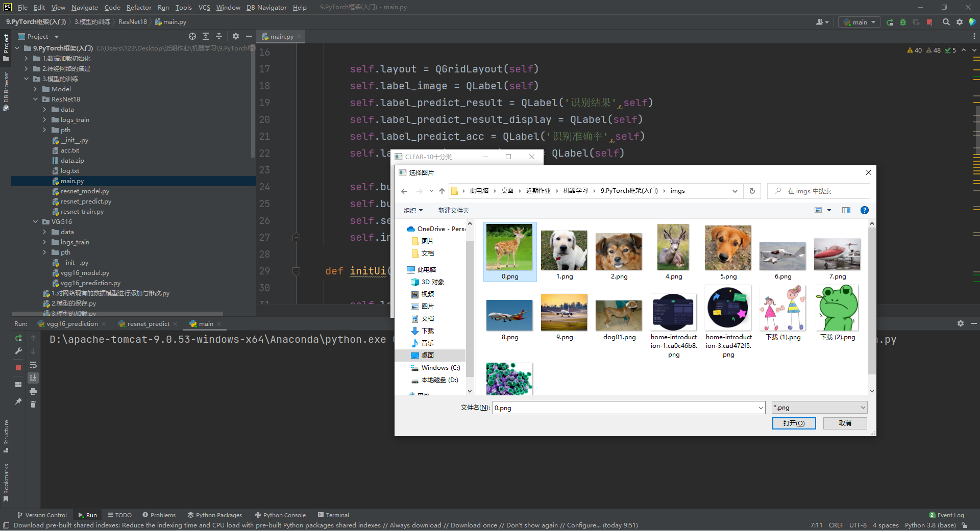Screen dimensions: 980x531
Task: Collapse the ResNet18 folder
Action: (x=35, y=99)
